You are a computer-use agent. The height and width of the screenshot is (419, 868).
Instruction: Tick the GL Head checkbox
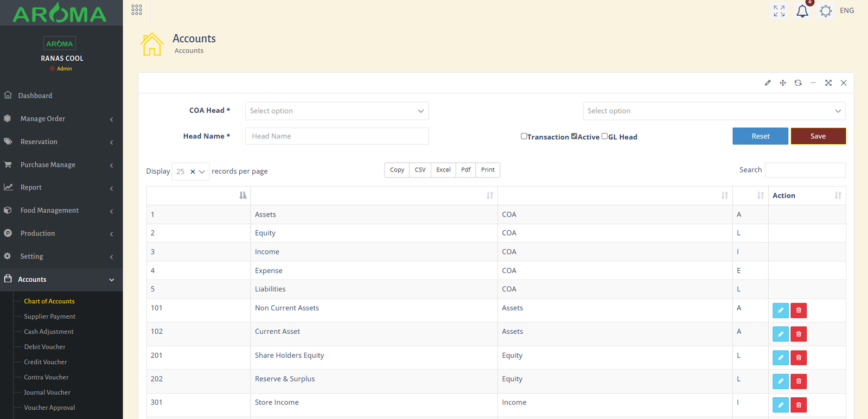point(605,136)
